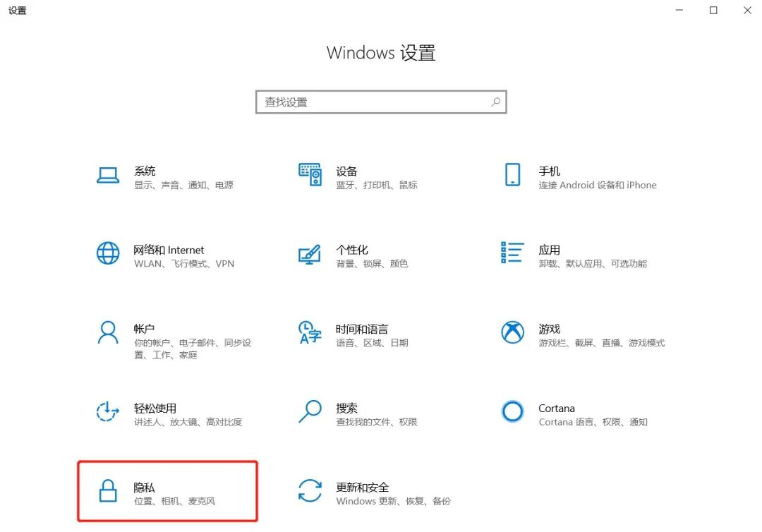The image size is (762, 532).
Task: Click the text Cortana 语言、权限、通知
Action: [593, 422]
